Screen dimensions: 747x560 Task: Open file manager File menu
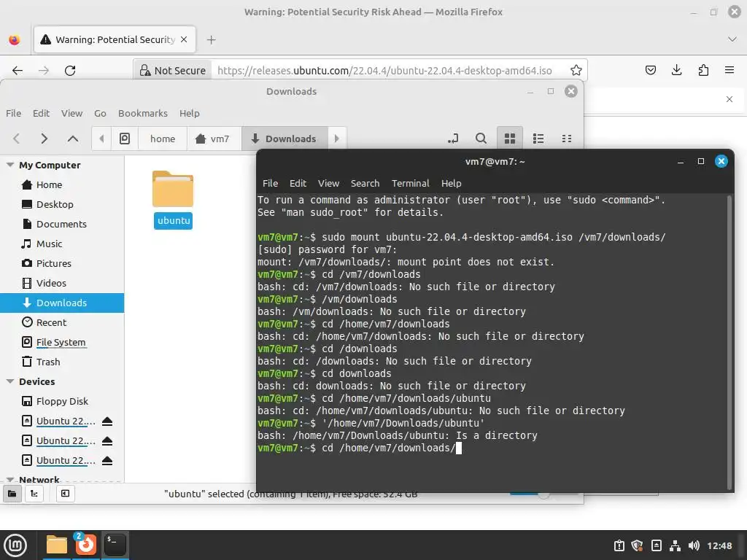(x=13, y=113)
